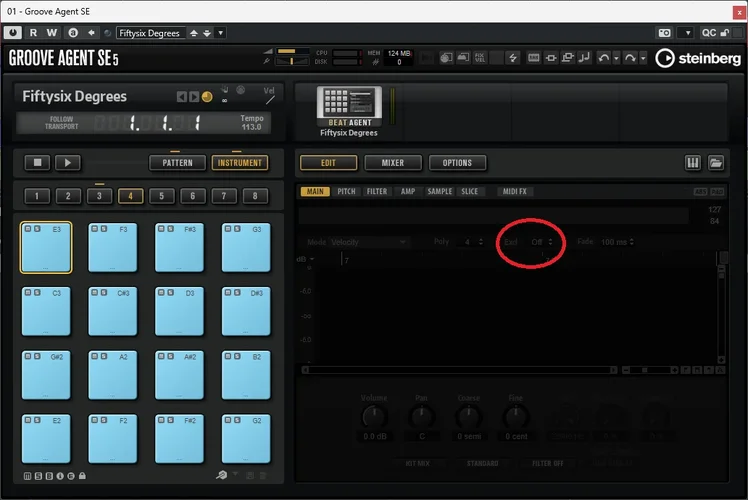Click the lightning bolt icon in toolbar
Viewport: 748px width, 500px height.
coord(513,58)
